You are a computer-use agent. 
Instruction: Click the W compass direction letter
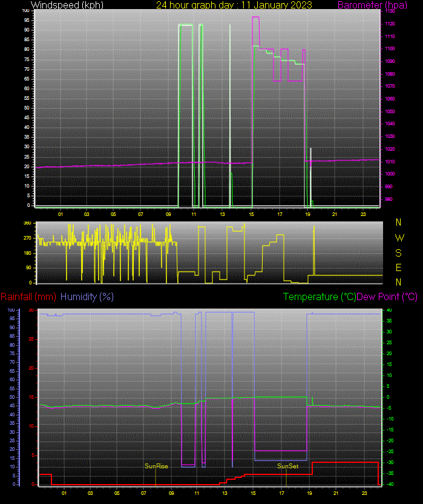point(398,237)
